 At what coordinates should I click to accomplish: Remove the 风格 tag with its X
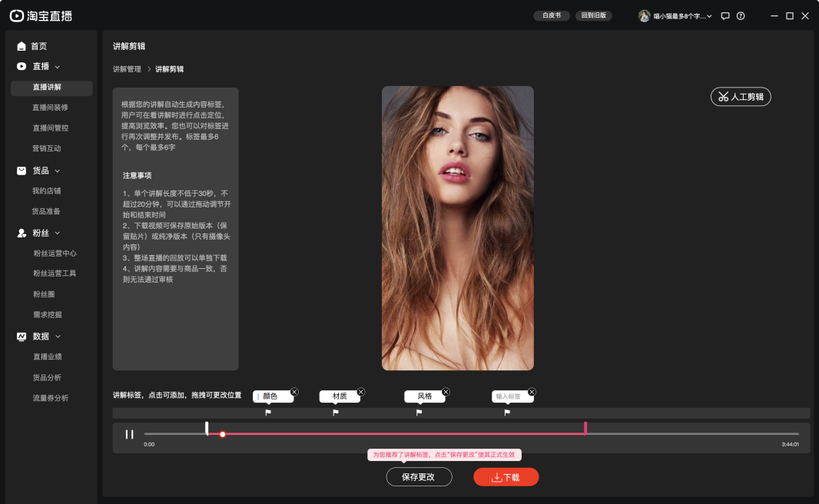click(446, 392)
